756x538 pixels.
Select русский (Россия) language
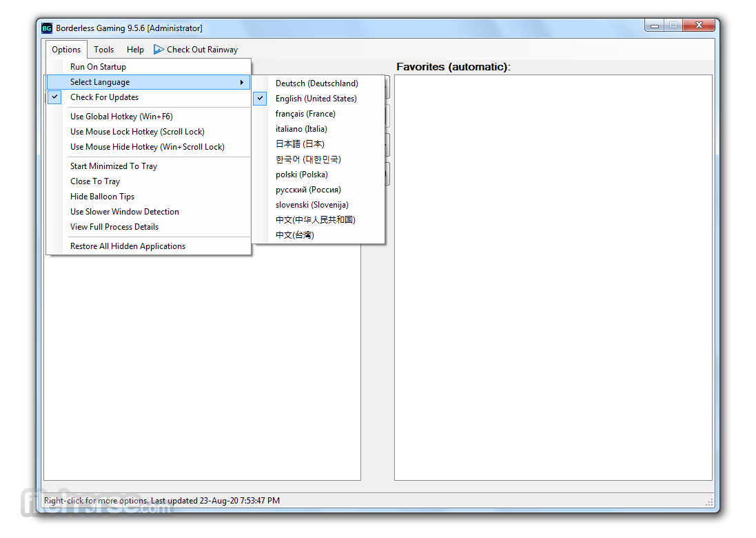pyautogui.click(x=318, y=190)
